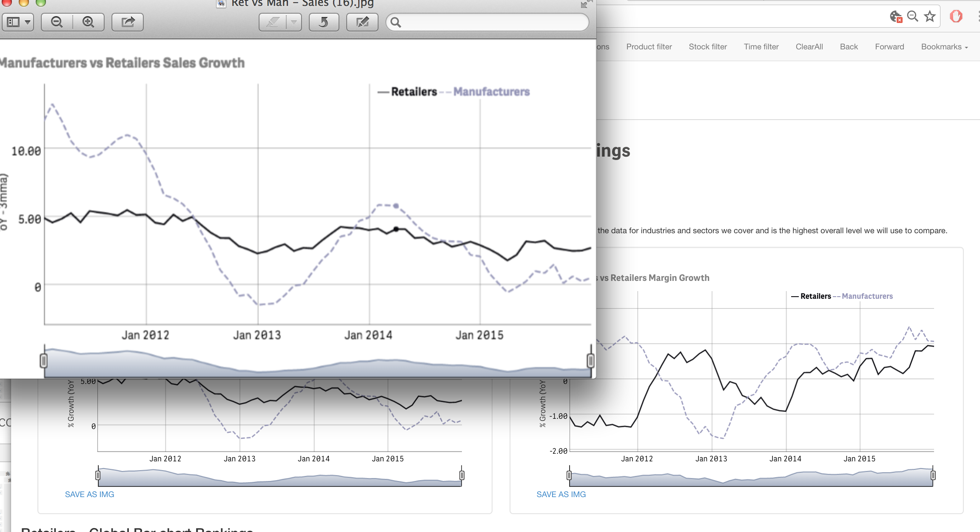
Task: Click the Preview search field
Action: pos(487,22)
